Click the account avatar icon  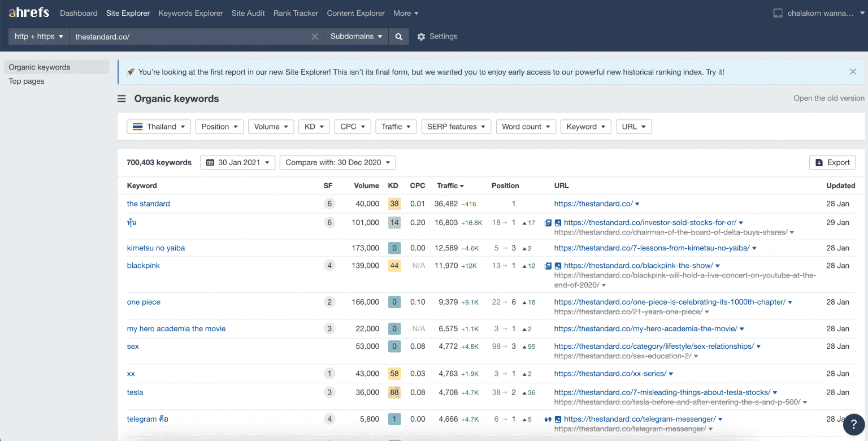click(x=778, y=13)
